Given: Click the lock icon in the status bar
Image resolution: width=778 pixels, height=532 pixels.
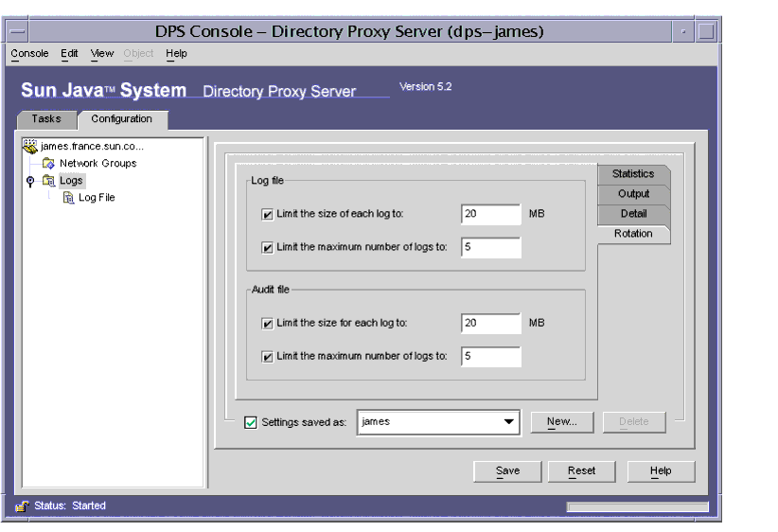Looking at the screenshot, I should pyautogui.click(x=22, y=505).
